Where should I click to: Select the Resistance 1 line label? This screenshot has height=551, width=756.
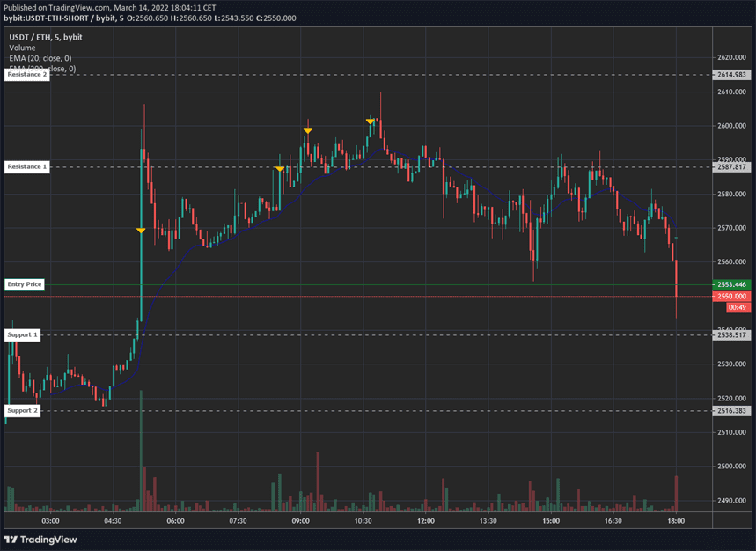pyautogui.click(x=27, y=166)
